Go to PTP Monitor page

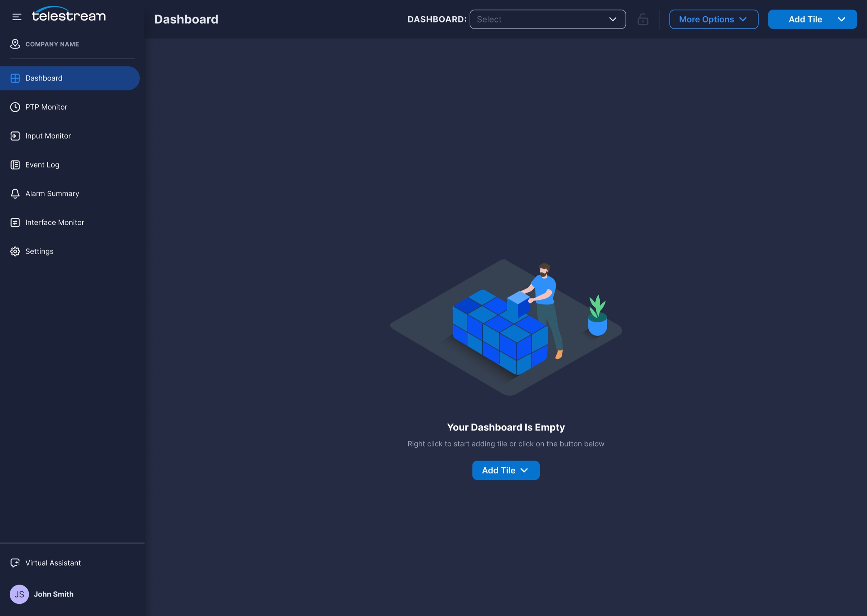[x=46, y=107]
